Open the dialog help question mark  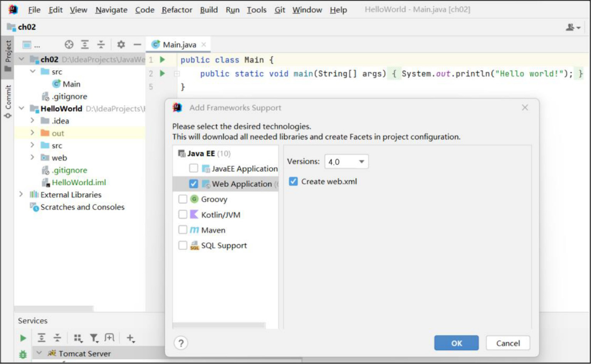click(181, 343)
